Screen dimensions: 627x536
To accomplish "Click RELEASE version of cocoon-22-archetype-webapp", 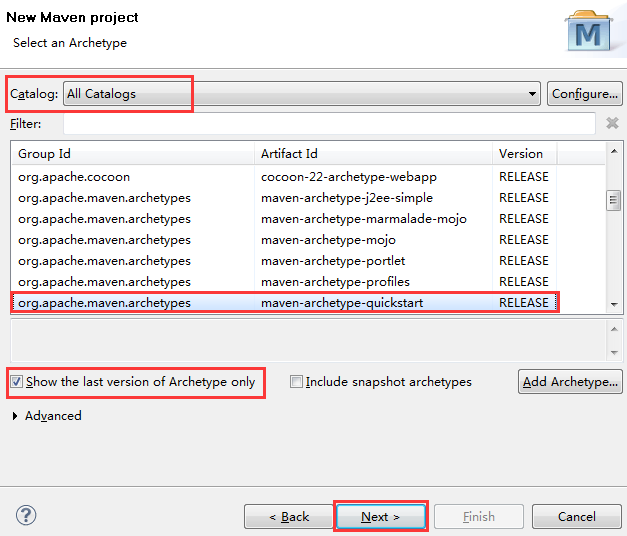I will pyautogui.click(x=524, y=177).
